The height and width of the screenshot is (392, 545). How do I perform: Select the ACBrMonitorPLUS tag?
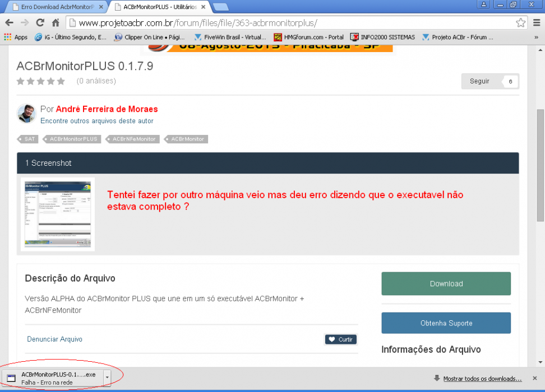tap(72, 139)
